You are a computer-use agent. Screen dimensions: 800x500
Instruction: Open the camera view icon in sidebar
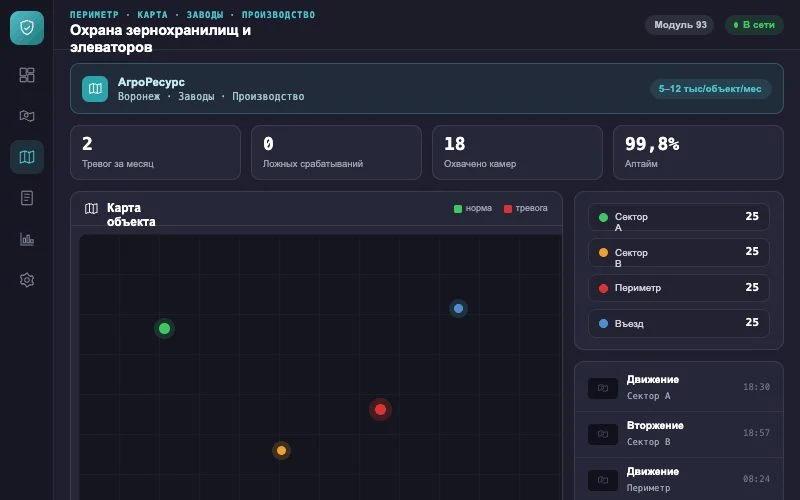pos(27,116)
